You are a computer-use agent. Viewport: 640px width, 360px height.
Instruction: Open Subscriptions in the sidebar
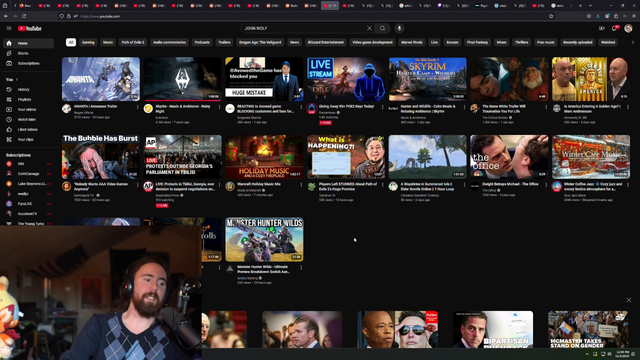click(x=29, y=63)
